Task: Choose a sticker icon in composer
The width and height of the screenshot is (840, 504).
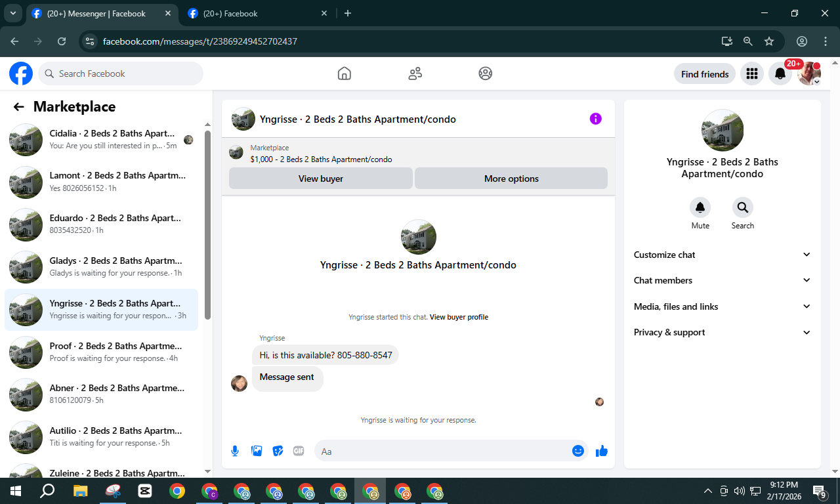Action: click(278, 451)
